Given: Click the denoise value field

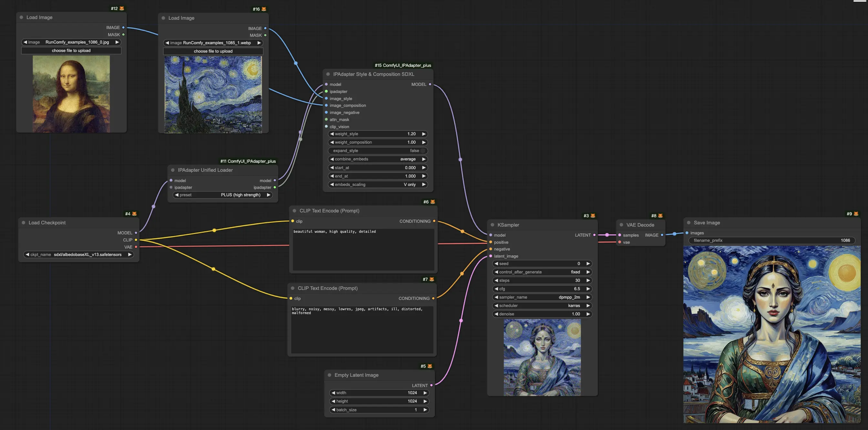Looking at the screenshot, I should click(542, 314).
